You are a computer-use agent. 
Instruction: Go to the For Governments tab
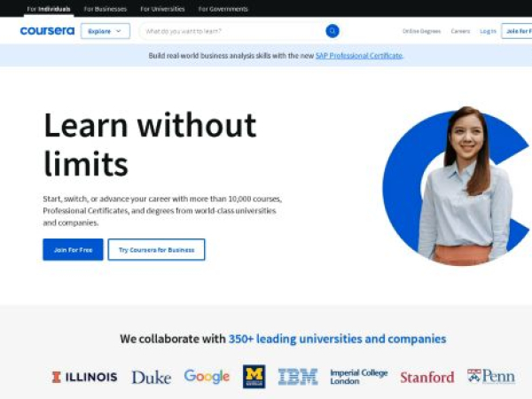[223, 9]
